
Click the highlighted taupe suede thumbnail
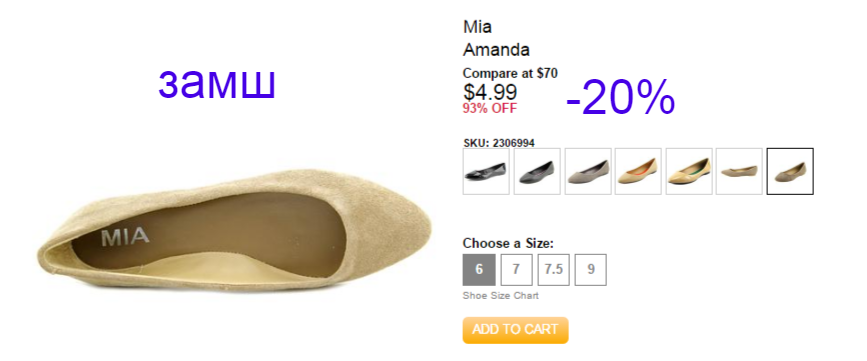790,171
